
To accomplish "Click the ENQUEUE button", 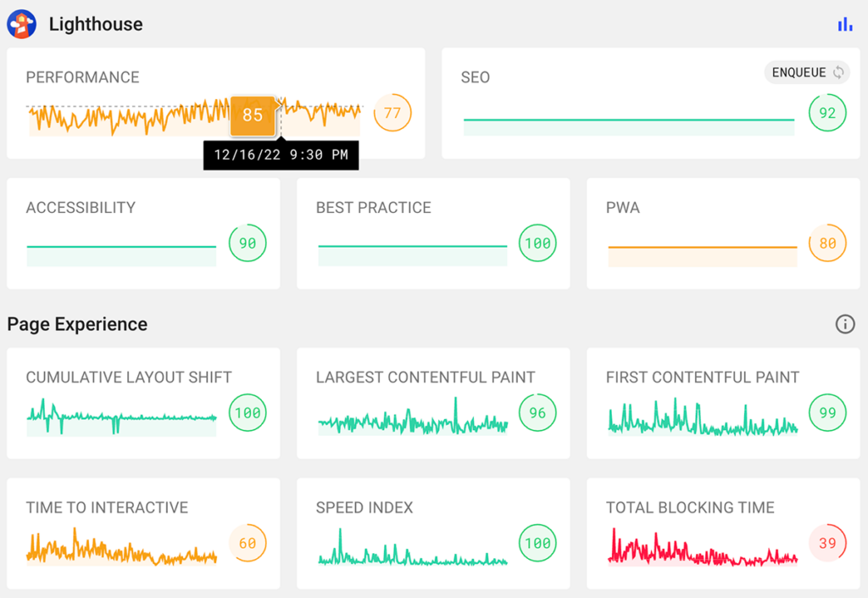I will pyautogui.click(x=801, y=72).
